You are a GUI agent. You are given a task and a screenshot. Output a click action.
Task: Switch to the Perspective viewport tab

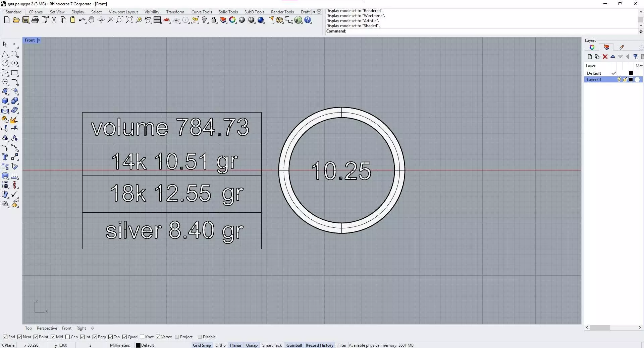(47, 328)
